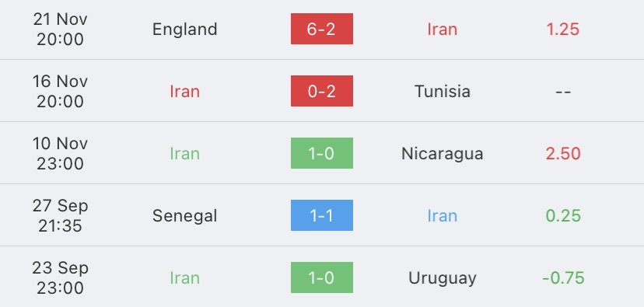Click the green 0.25 handicap value

coord(562,215)
